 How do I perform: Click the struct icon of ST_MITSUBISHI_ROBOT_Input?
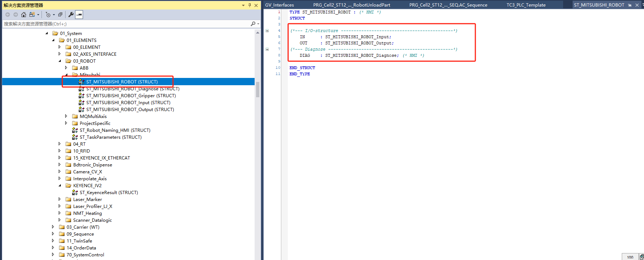coord(82,102)
